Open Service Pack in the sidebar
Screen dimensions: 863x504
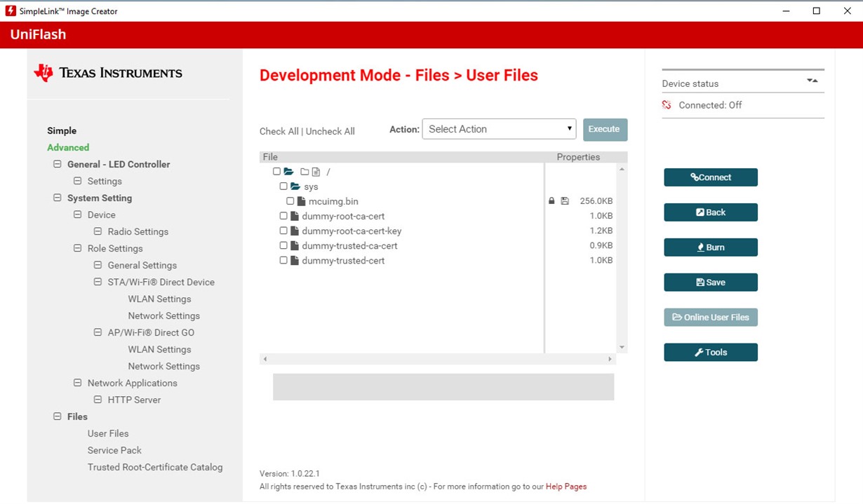(x=114, y=450)
